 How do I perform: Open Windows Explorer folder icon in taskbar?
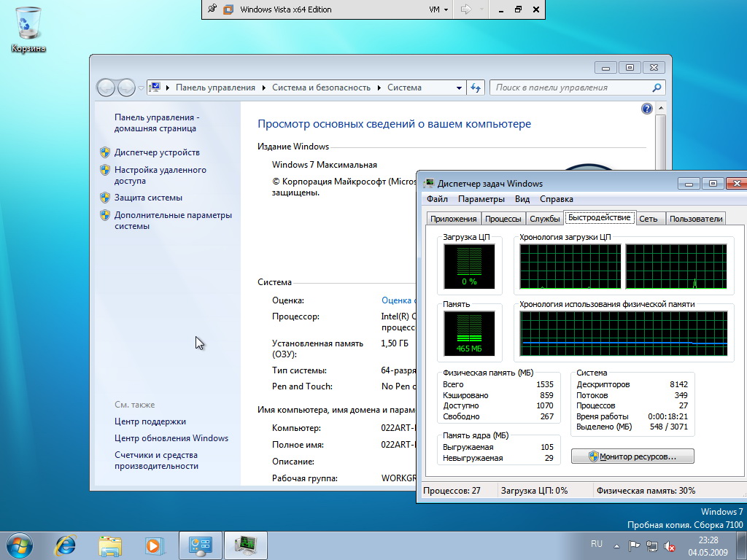(x=110, y=545)
